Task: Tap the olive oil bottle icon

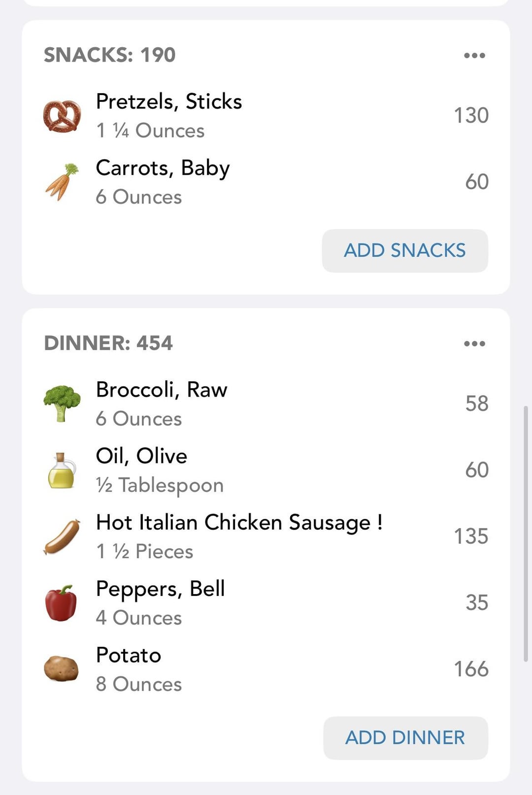Action: point(62,470)
